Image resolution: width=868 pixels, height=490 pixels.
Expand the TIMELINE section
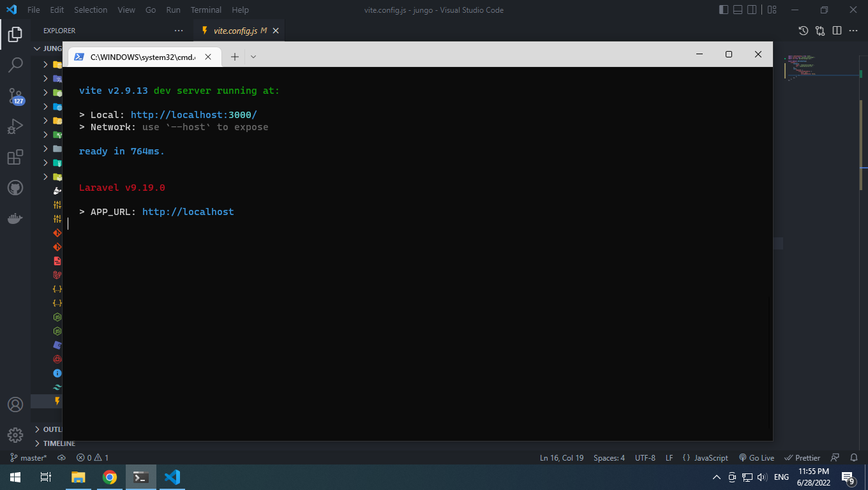55,443
